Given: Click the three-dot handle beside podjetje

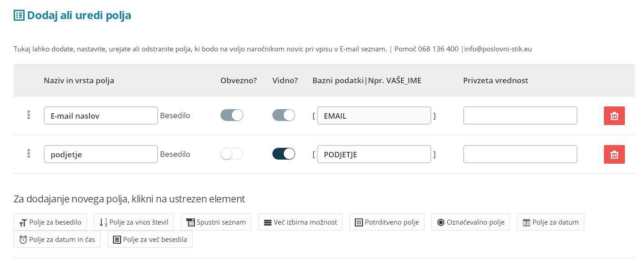Looking at the screenshot, I should (x=29, y=154).
